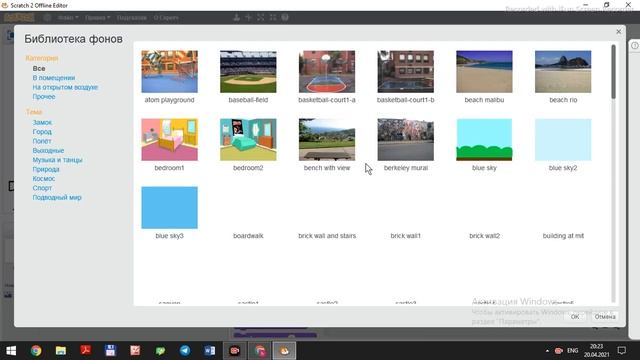The image size is (640, 360).
Task: Select the basketball-court1-b backdrop
Action: point(406,72)
